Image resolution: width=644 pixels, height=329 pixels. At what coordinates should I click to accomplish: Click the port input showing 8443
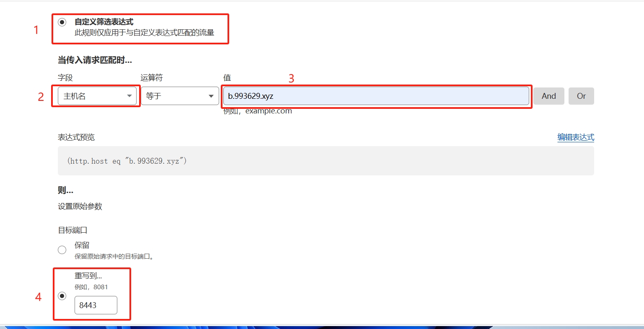pos(96,305)
